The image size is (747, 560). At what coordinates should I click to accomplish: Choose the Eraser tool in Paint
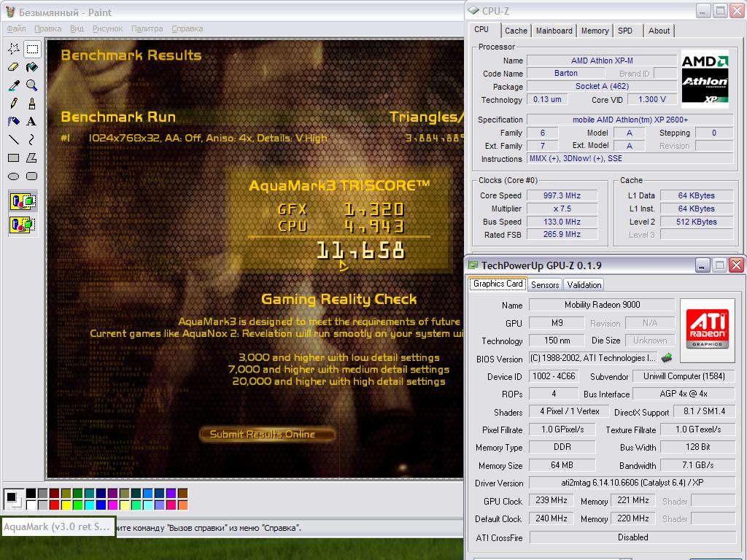14,67
